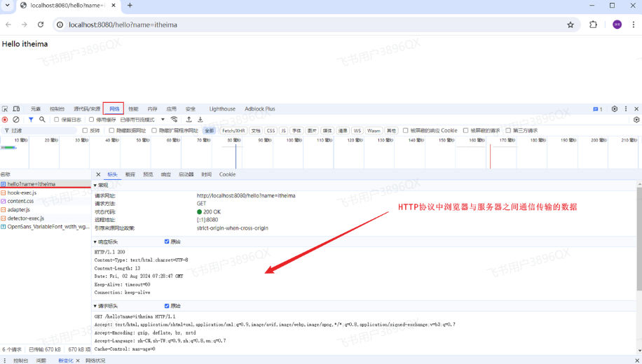Switch to the Sources DevTools tab
The height and width of the screenshot is (364, 642).
(x=87, y=108)
